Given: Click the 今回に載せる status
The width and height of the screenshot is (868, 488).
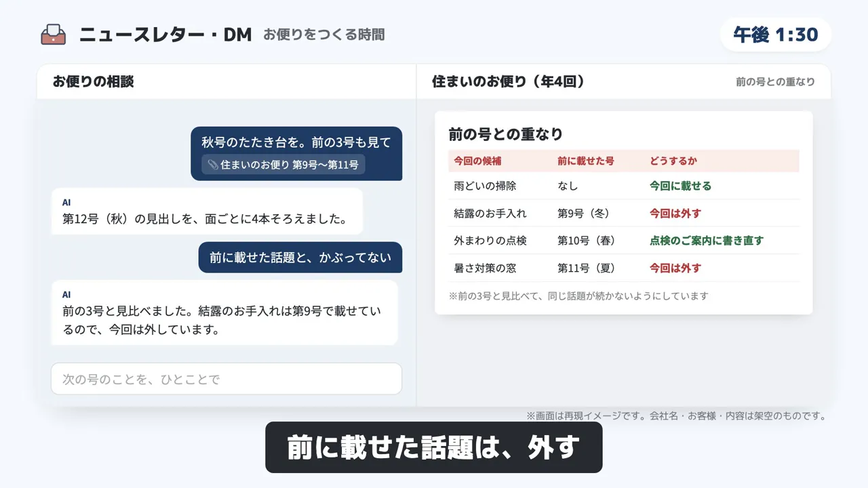Looking at the screenshot, I should [681, 186].
